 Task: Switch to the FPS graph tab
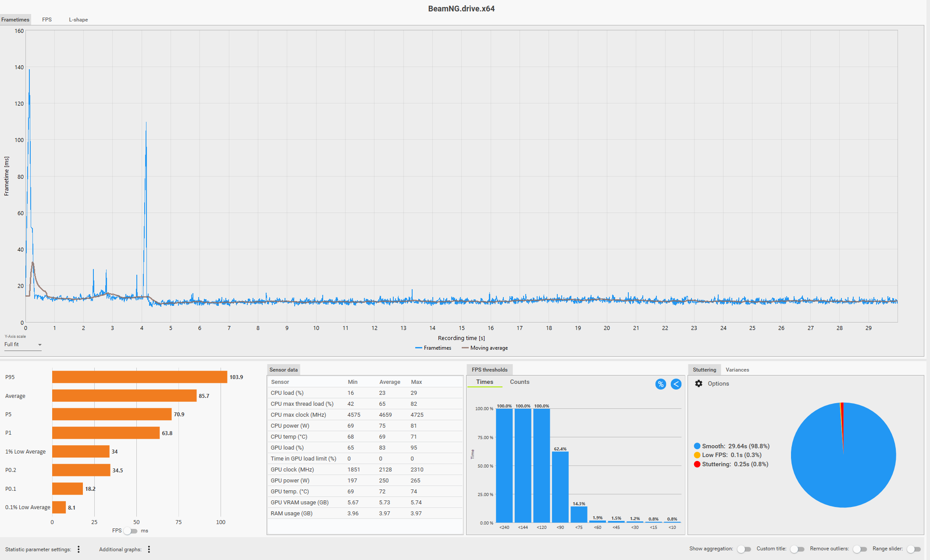(47, 20)
